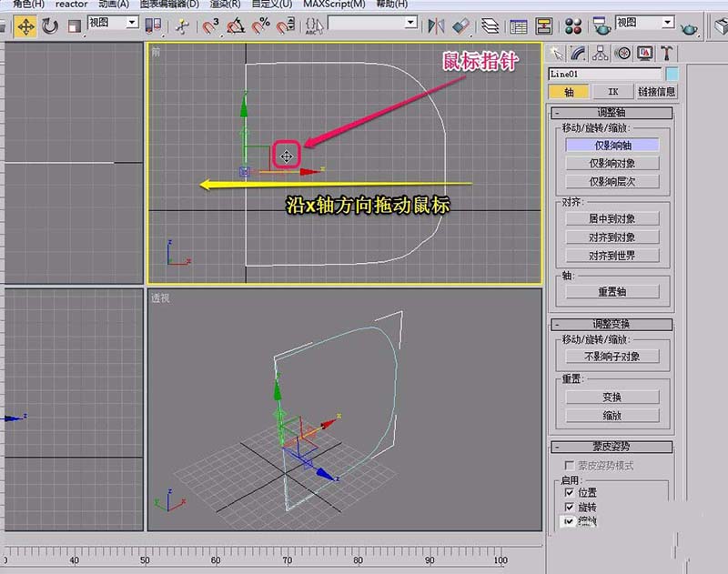Open the named selection sets dropdown

[372, 22]
